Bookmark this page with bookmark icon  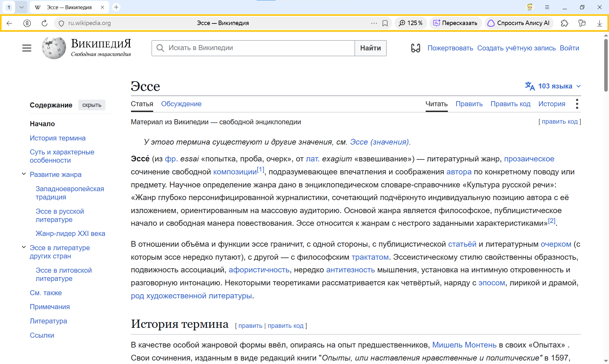[385, 23]
